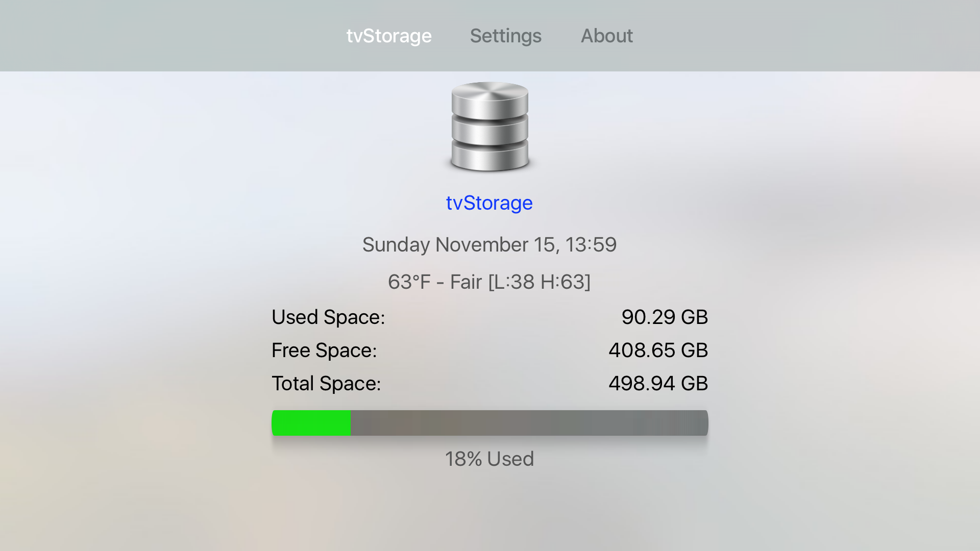Click the 498.94 GB total value

658,384
